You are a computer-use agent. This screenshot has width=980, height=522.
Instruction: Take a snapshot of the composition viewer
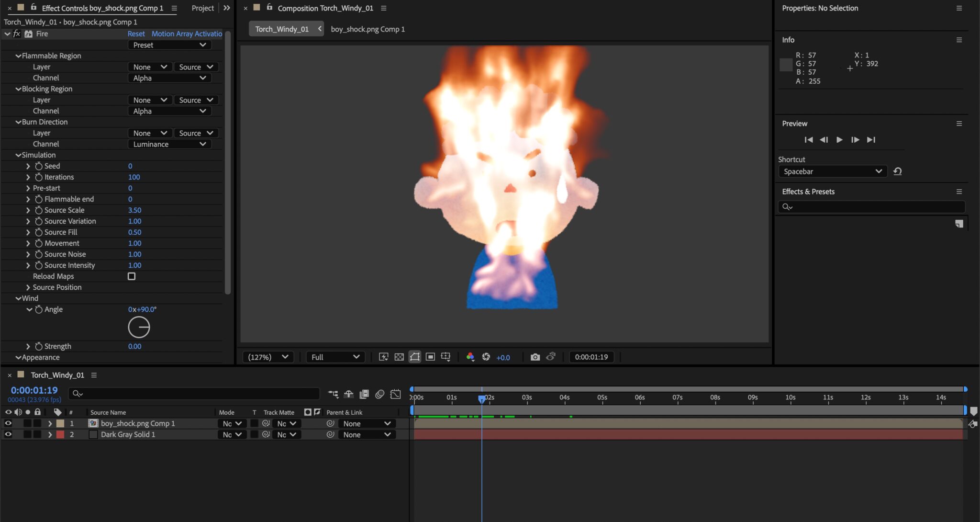535,357
